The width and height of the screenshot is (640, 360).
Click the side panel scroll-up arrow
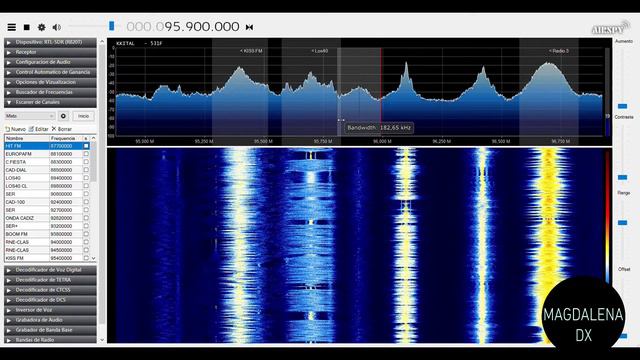point(102,42)
